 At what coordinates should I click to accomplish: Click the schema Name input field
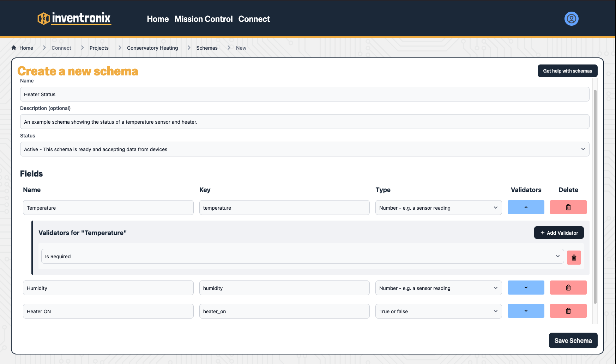pos(304,94)
